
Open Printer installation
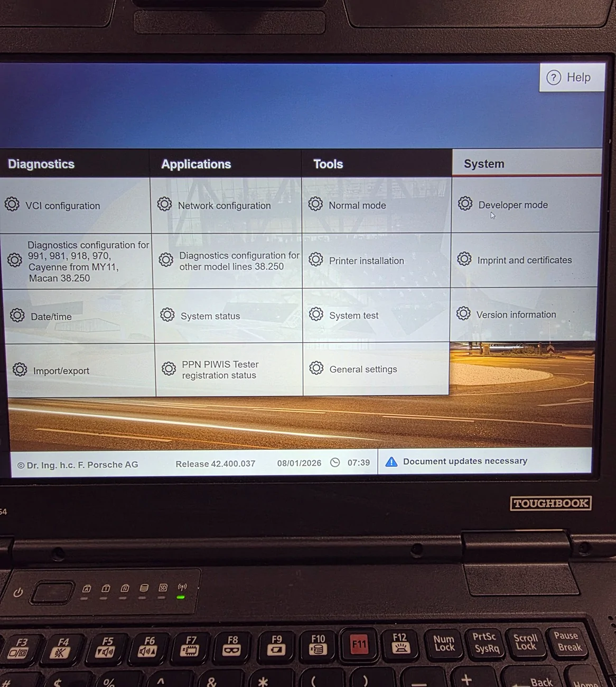(377, 261)
